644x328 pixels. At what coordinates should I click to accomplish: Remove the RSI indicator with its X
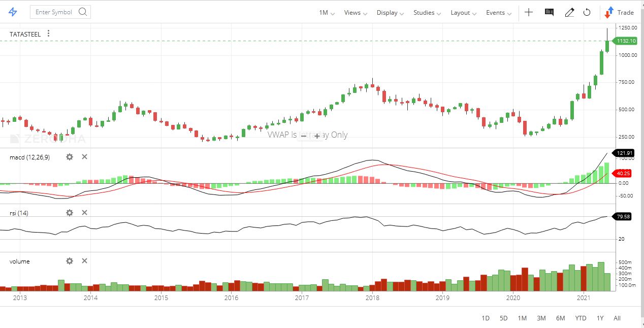pos(84,213)
